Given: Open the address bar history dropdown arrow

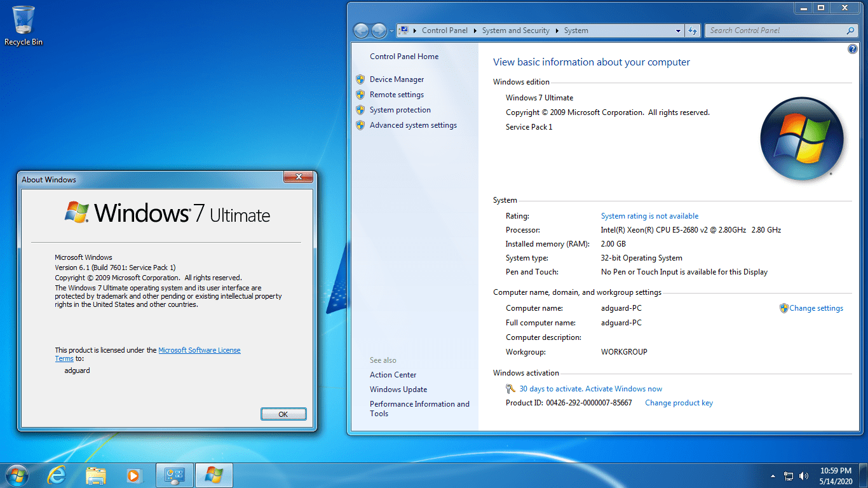Looking at the screenshot, I should (x=679, y=30).
